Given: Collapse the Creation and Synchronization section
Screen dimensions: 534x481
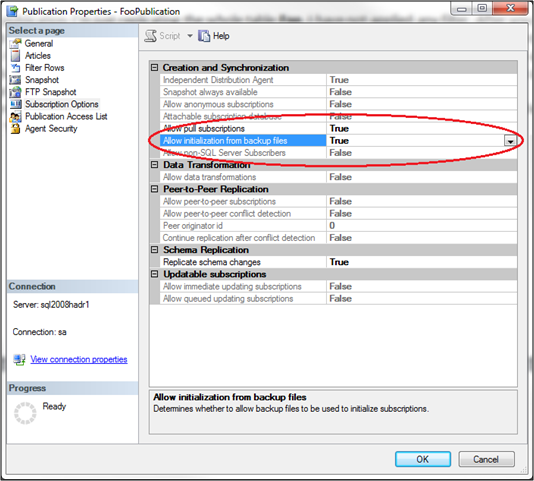Looking at the screenshot, I should point(155,67).
